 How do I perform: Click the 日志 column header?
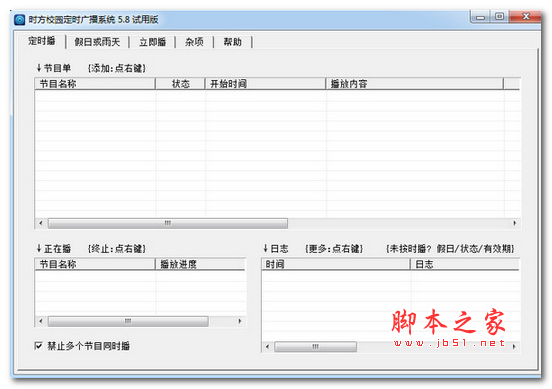coord(465,264)
